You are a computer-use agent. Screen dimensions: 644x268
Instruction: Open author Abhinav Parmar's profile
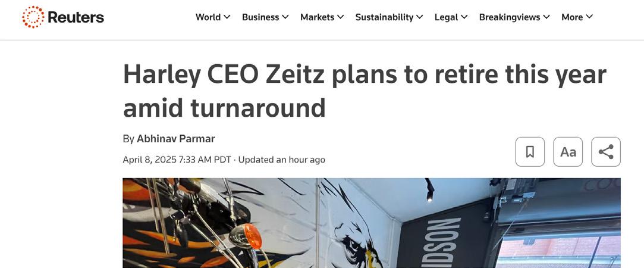coord(175,139)
